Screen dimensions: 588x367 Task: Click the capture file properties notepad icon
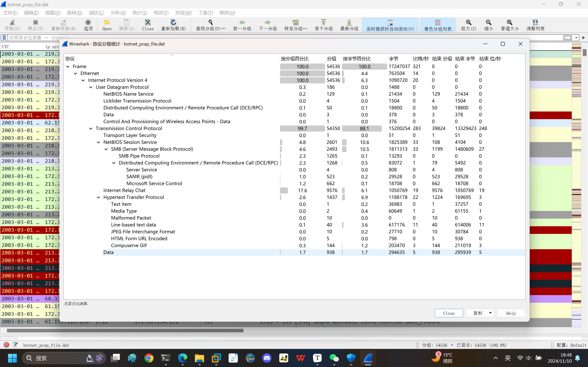(x=15, y=345)
